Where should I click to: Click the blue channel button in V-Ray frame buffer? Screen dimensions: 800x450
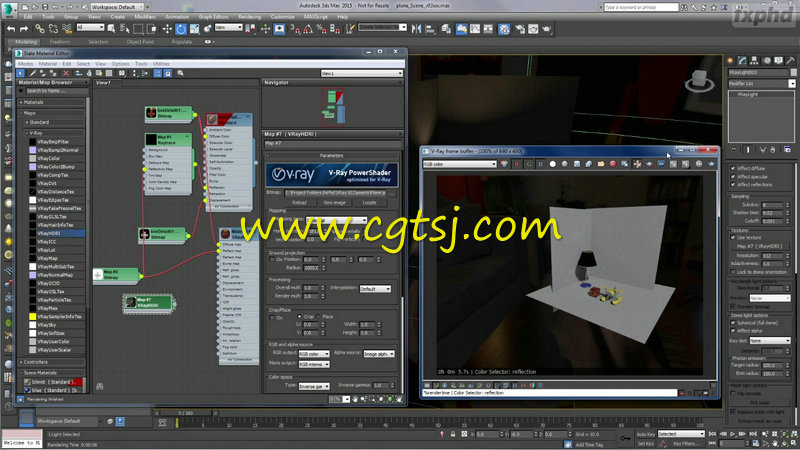click(540, 164)
